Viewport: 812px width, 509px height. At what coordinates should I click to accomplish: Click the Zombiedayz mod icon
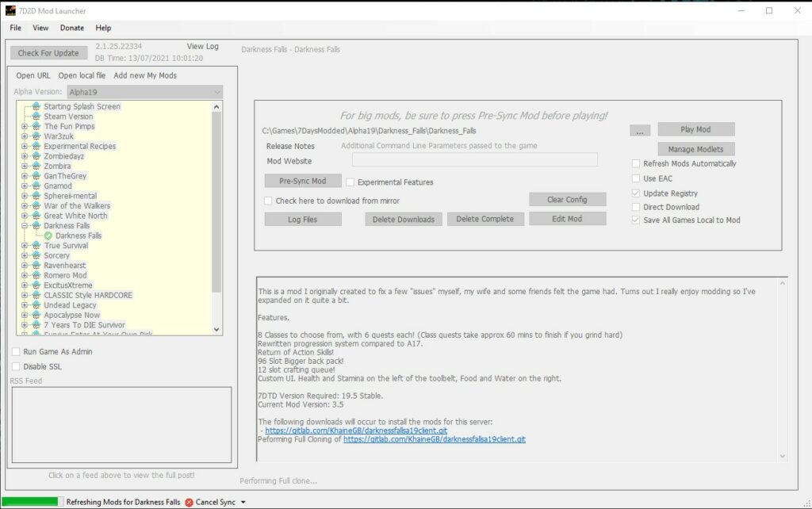click(36, 156)
